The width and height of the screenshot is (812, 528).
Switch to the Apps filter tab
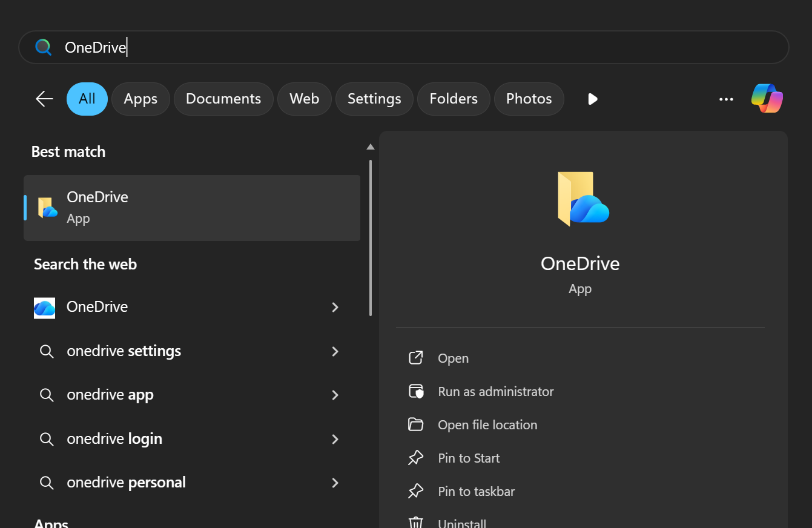tap(140, 99)
